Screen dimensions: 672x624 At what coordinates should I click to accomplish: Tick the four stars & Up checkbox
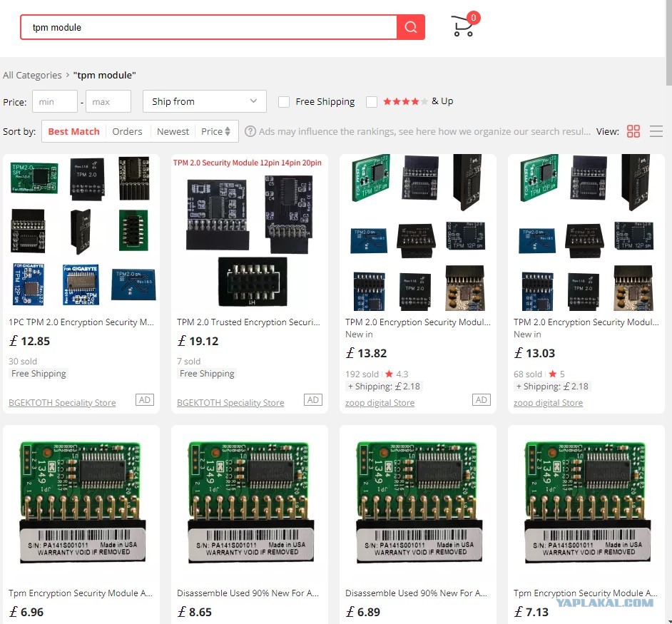pos(372,102)
